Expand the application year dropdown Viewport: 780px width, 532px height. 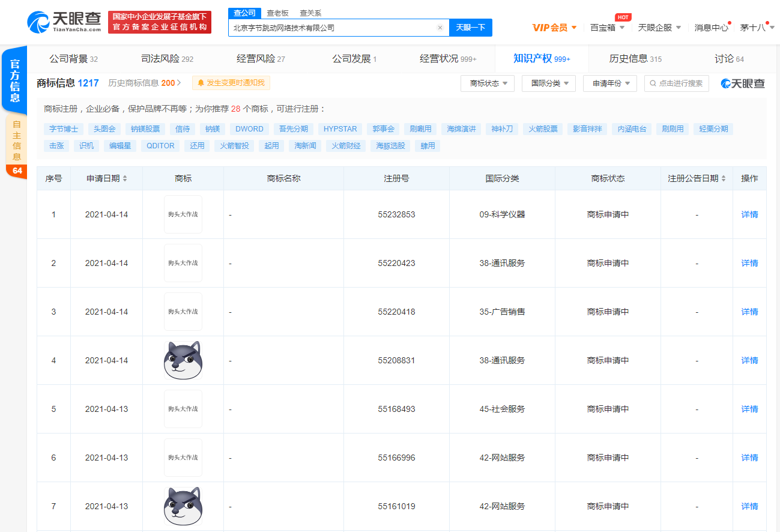coord(609,83)
